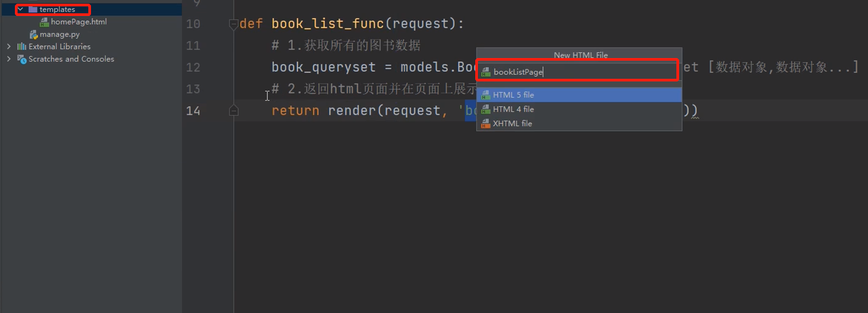Select the HTML 5 file option

point(514,95)
